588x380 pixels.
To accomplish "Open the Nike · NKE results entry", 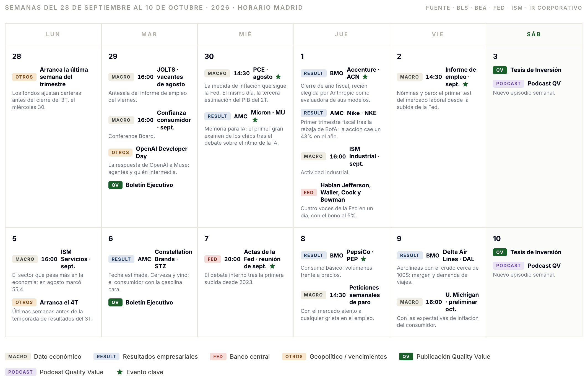I will pos(362,113).
